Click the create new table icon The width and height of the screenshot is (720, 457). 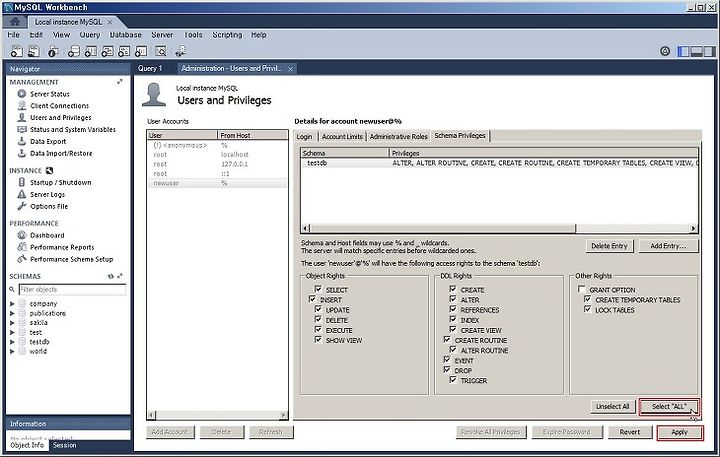[90, 51]
